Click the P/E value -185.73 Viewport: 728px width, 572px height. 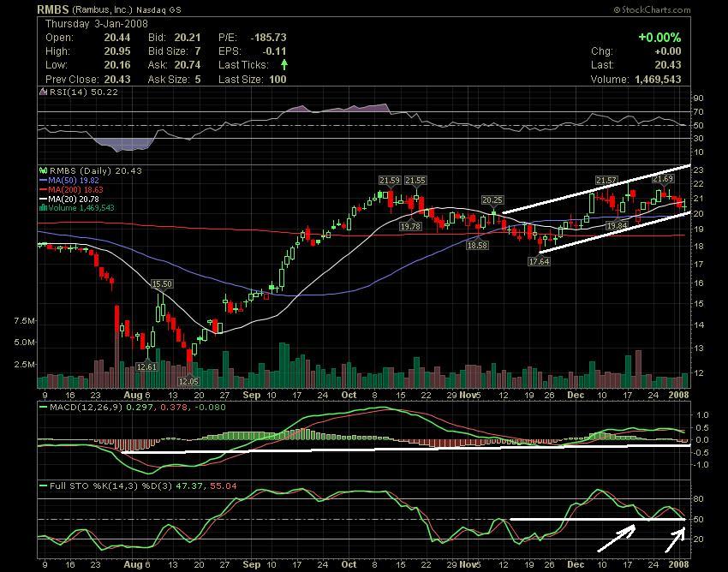[268, 38]
